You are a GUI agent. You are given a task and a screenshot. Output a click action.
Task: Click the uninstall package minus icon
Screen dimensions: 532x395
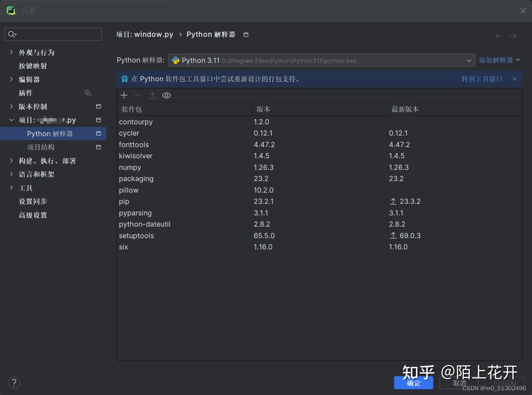pyautogui.click(x=138, y=95)
